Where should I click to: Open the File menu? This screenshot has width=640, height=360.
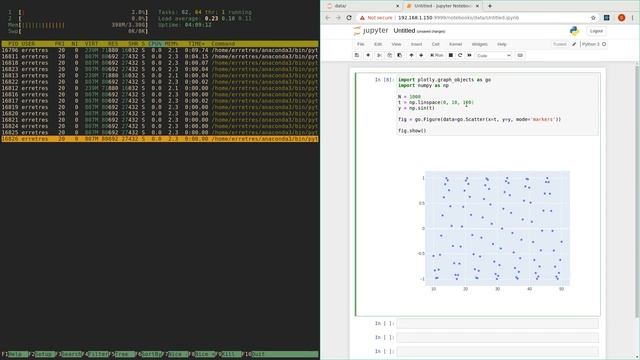(361, 44)
